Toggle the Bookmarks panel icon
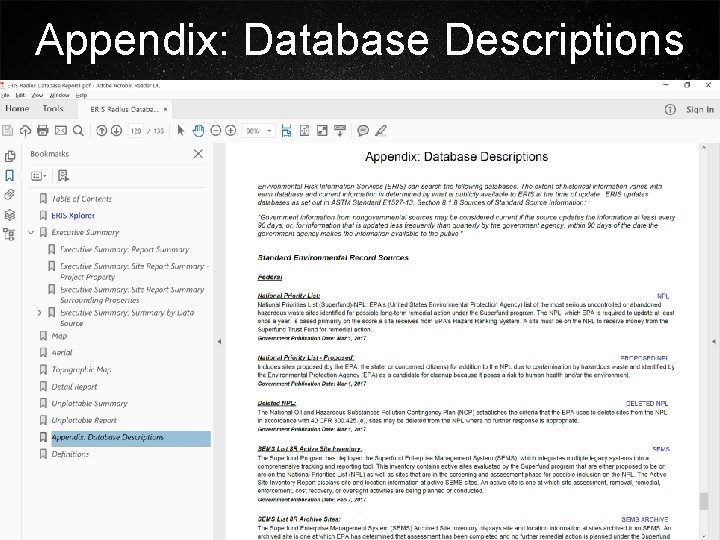The image size is (720, 540). click(10, 175)
